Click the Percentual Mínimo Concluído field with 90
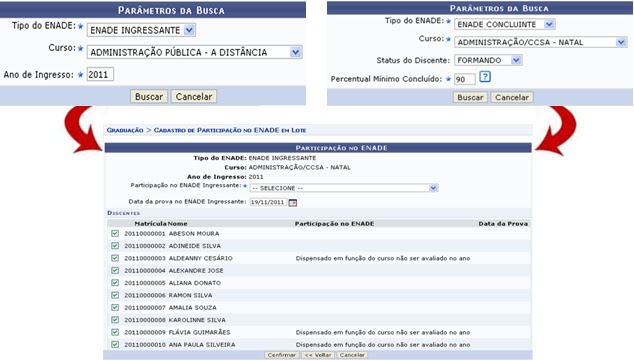634x361 pixels. coord(464,79)
